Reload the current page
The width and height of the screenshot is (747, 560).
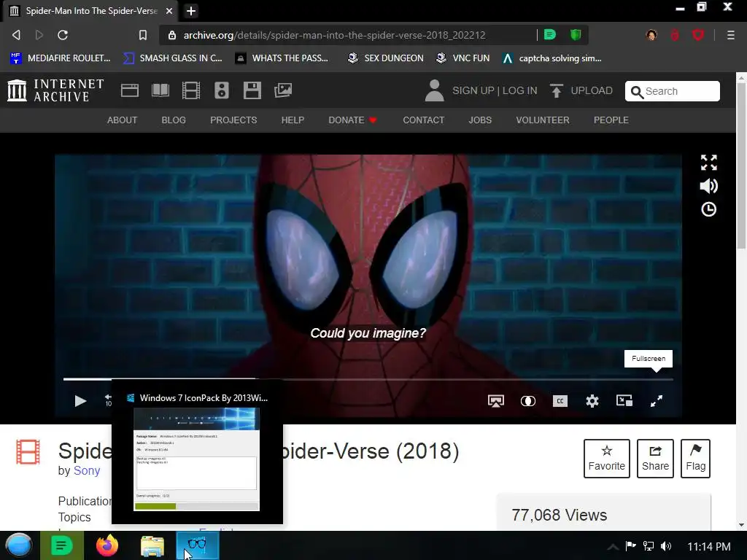(63, 35)
